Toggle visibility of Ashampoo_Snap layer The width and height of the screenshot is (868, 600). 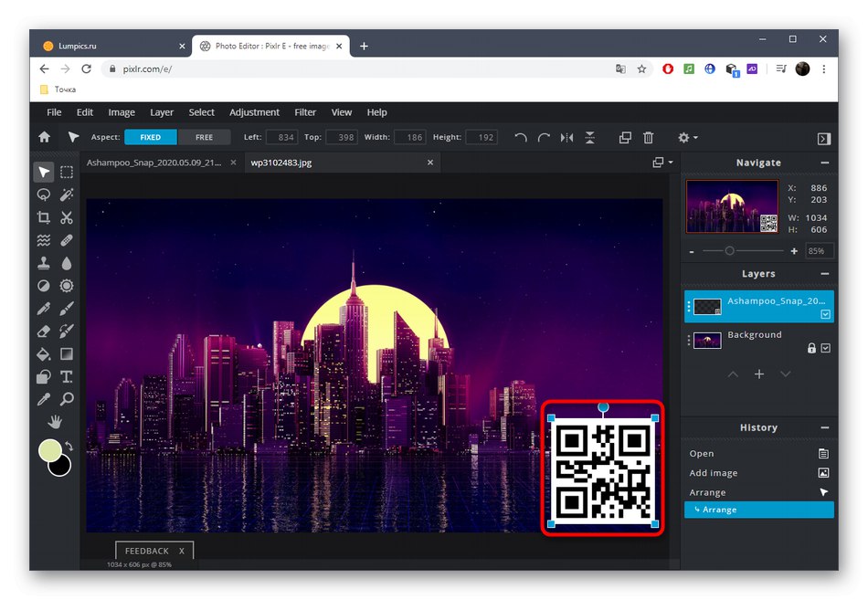825,314
